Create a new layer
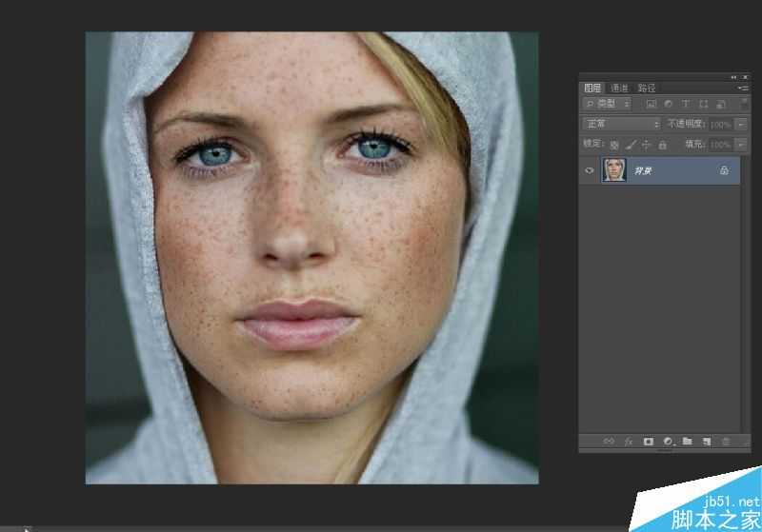Screen dimensions: 762x532 click(706, 442)
